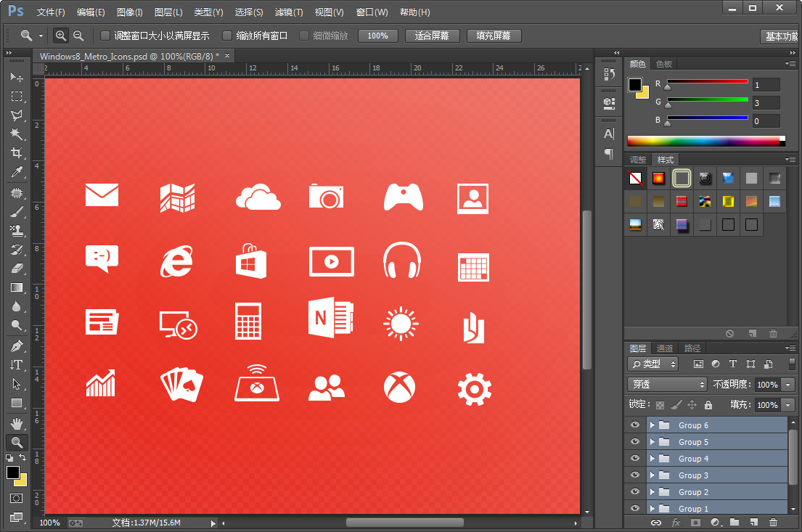The image size is (802, 532).
Task: Select the Dodge tool
Action: click(x=17, y=325)
